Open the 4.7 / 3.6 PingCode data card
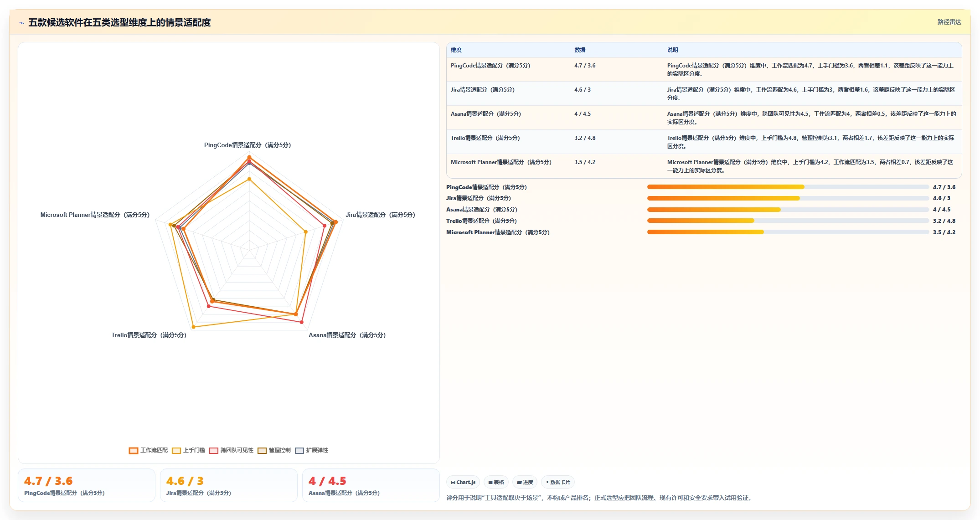 click(x=87, y=486)
